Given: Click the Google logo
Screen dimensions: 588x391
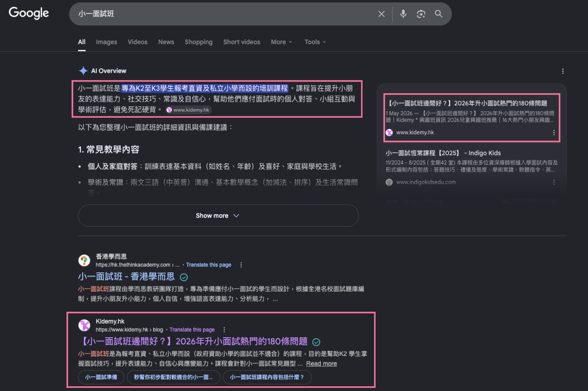Looking at the screenshot, I should point(29,13).
